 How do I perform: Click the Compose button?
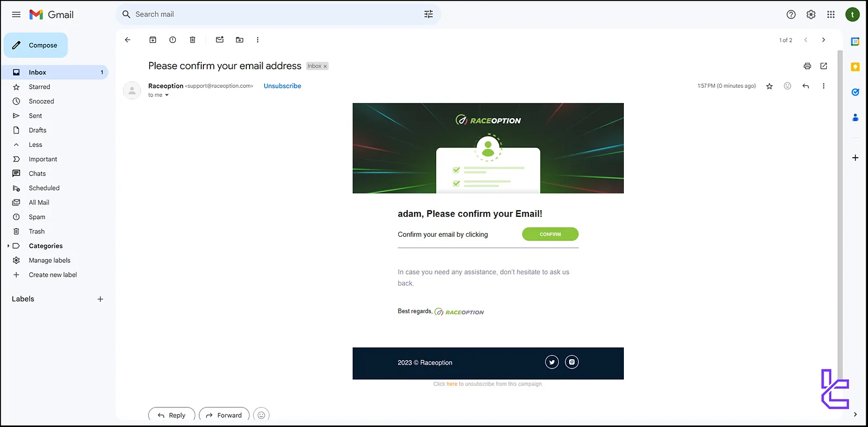[36, 45]
